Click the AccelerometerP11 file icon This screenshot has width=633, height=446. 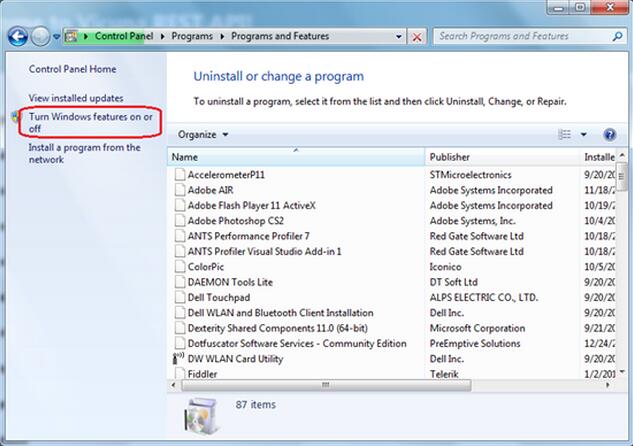[180, 175]
